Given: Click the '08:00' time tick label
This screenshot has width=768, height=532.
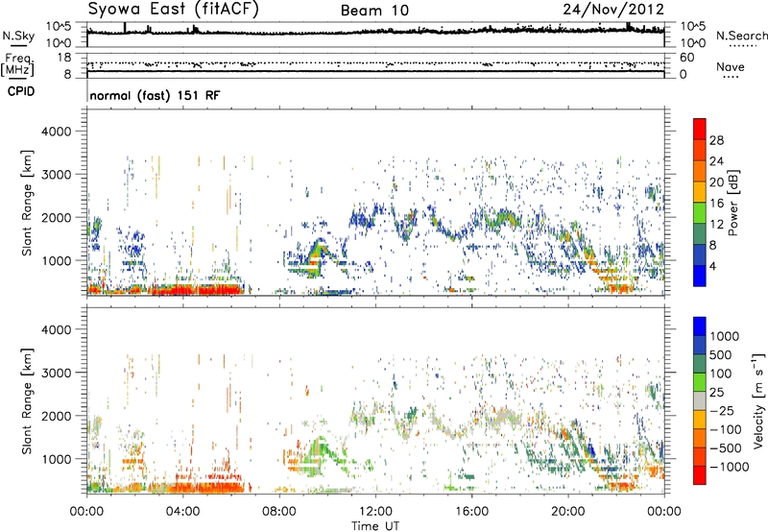Looking at the screenshot, I should tap(279, 512).
